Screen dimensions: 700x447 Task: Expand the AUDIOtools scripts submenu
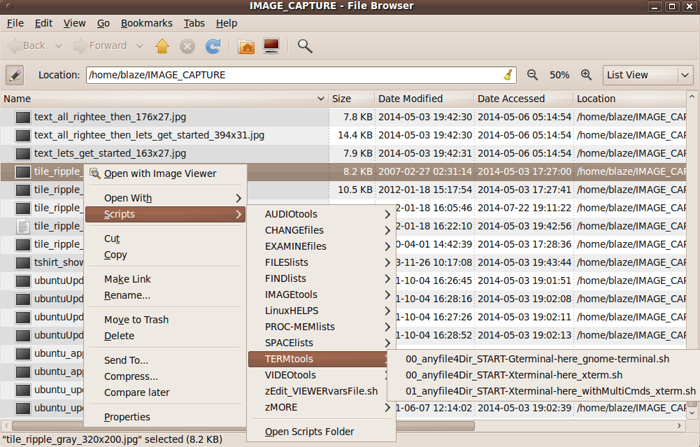pos(321,214)
